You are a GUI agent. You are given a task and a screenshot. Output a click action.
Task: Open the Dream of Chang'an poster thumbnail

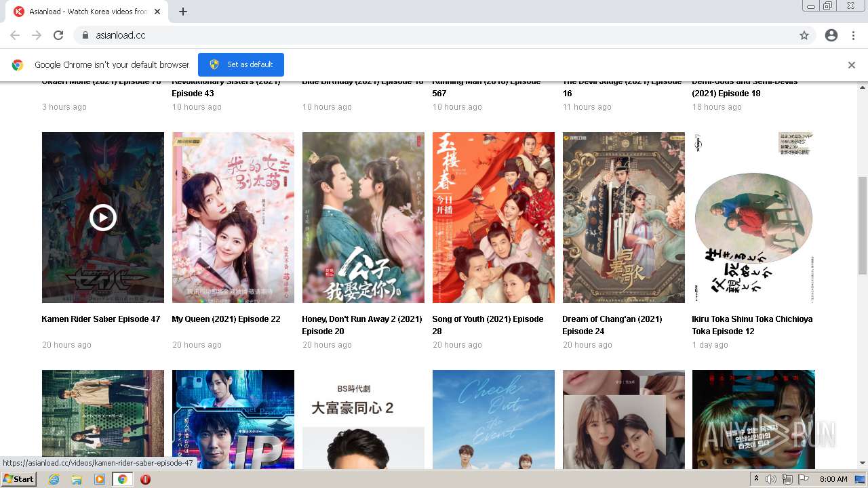pyautogui.click(x=624, y=218)
